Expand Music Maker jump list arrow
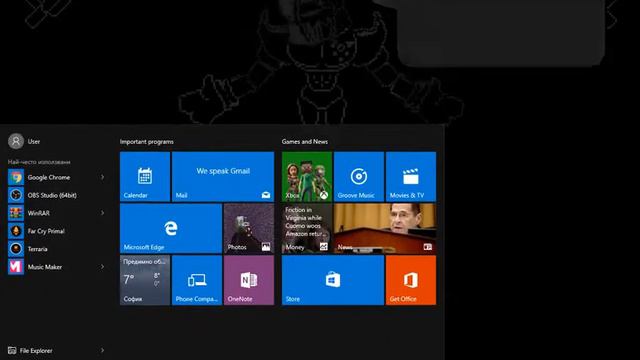640x360 pixels. (x=102, y=267)
